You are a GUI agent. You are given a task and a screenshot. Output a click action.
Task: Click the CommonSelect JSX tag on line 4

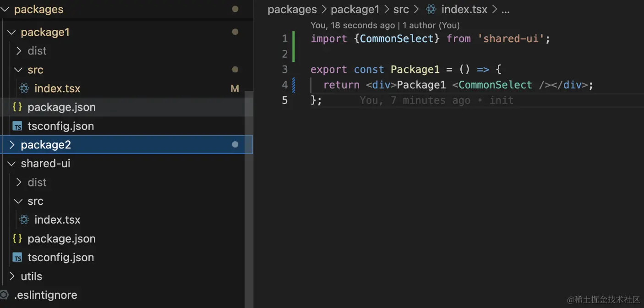click(x=495, y=85)
